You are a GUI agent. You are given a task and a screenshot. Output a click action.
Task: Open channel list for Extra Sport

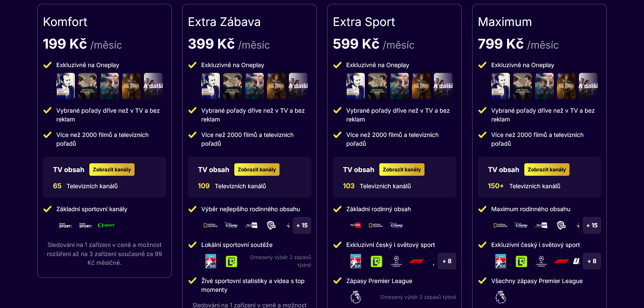click(402, 170)
